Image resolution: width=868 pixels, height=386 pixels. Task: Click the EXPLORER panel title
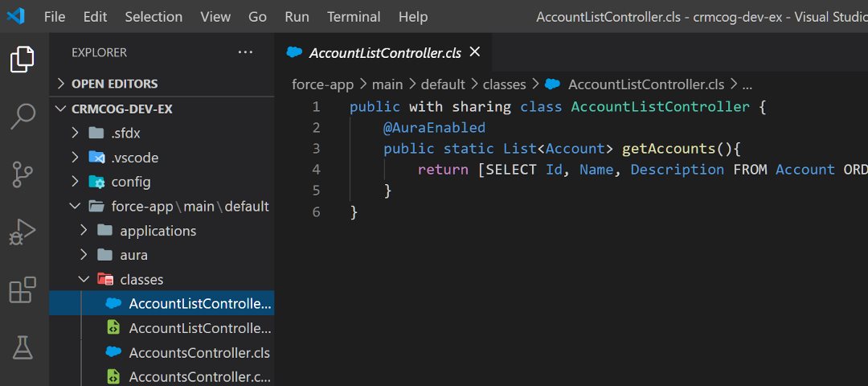(99, 52)
